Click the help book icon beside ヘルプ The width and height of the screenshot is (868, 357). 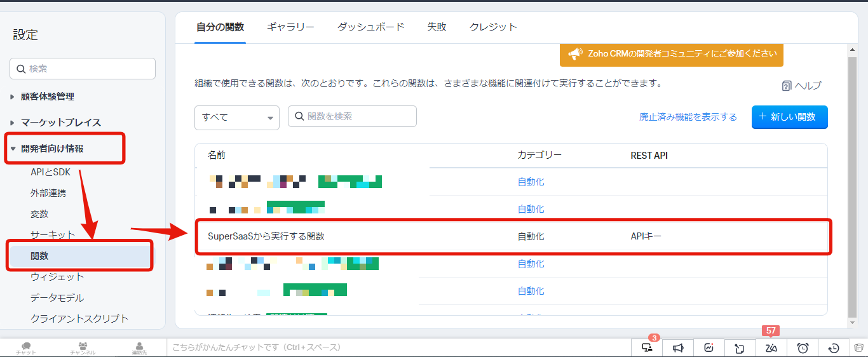[x=787, y=85]
